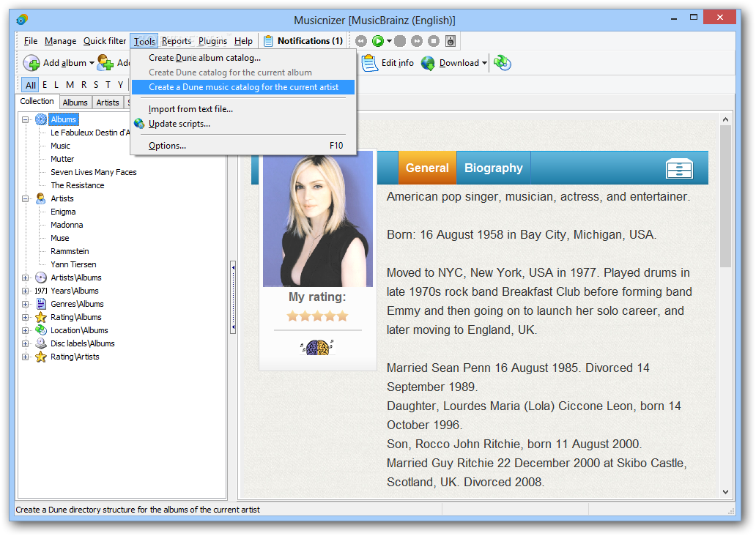
Task: Click the document icon beside Genres\Albums
Action: pos(41,304)
